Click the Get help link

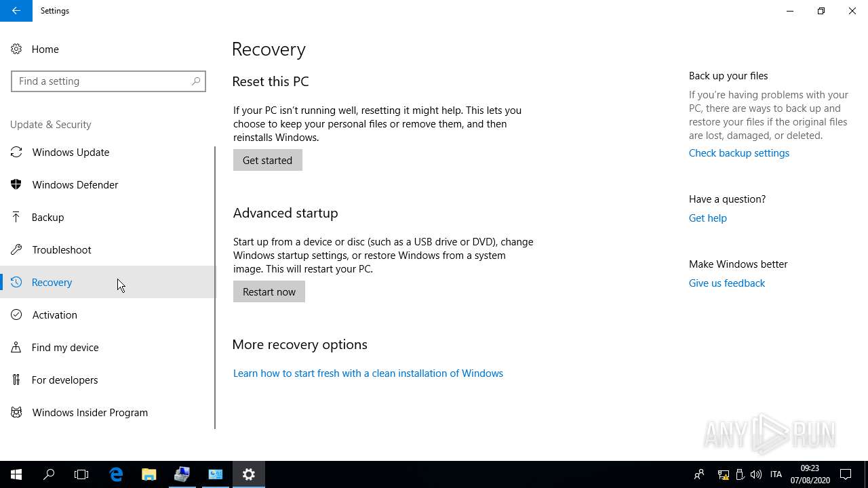708,218
